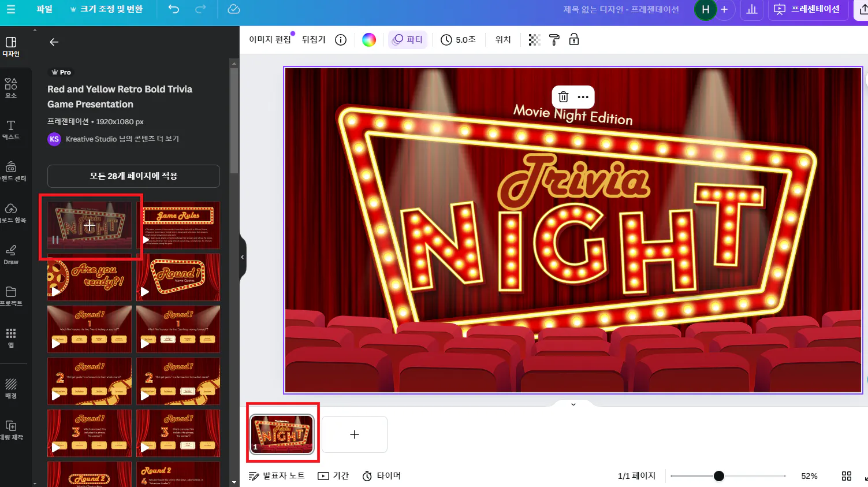Open 발표자 노트 presenter notes
The width and height of the screenshot is (868, 487).
click(x=276, y=476)
